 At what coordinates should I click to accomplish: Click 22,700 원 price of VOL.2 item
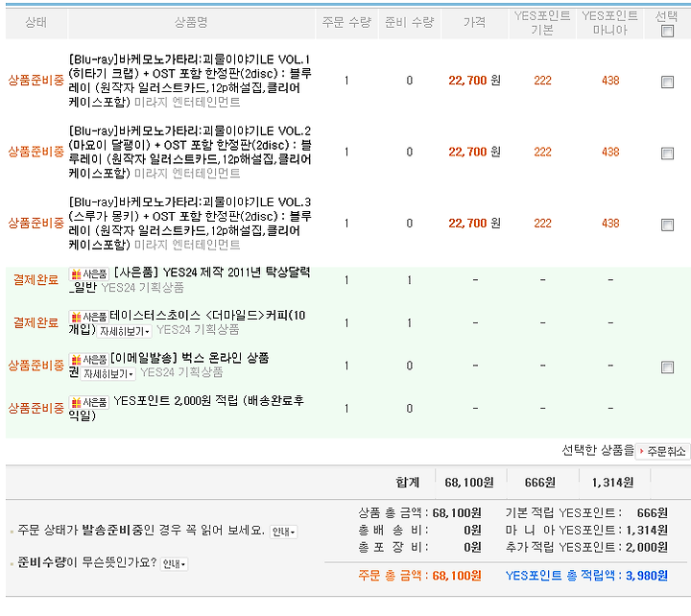click(x=475, y=152)
